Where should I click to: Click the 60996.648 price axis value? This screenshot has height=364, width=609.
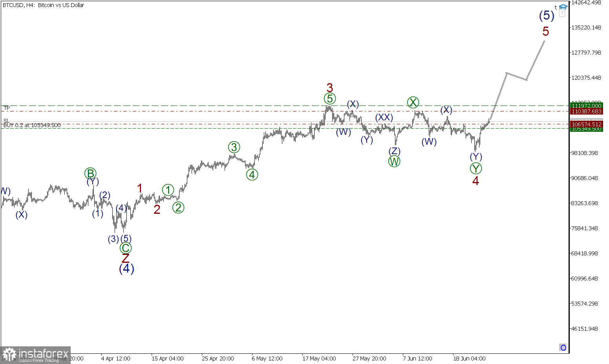tap(585, 278)
